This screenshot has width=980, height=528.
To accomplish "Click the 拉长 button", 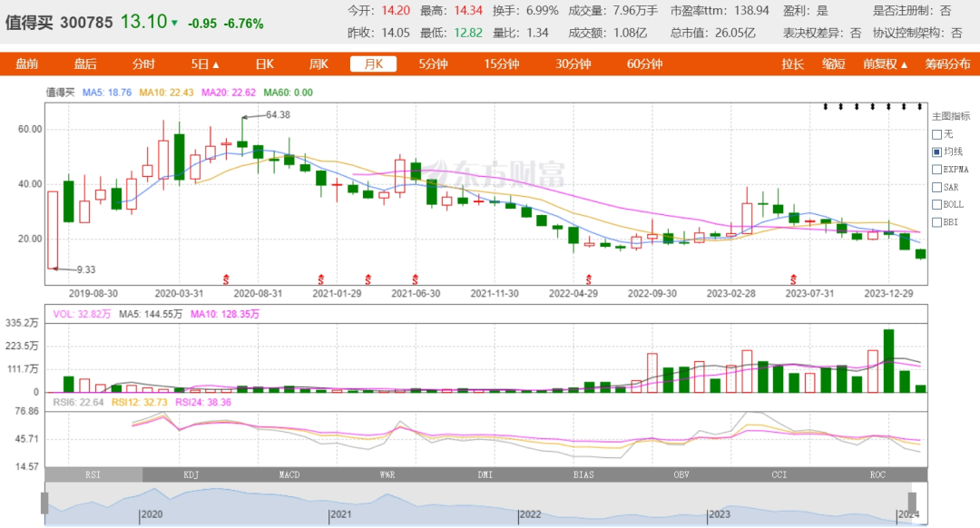I will tap(793, 64).
